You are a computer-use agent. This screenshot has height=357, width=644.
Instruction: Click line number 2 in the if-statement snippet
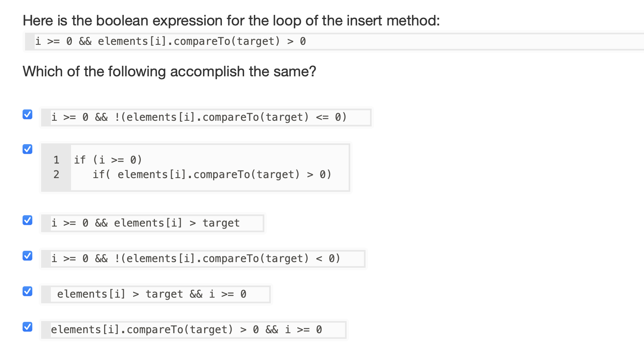[56, 174]
